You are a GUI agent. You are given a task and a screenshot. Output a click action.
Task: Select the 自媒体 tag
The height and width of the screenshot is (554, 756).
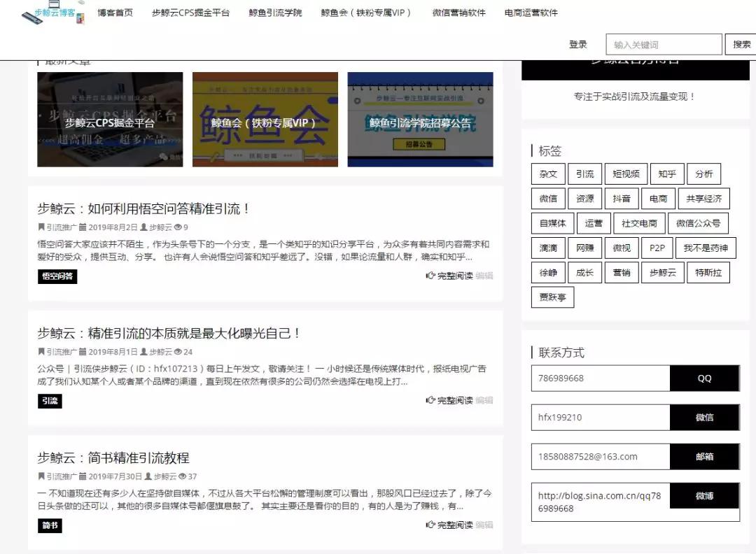tap(552, 223)
